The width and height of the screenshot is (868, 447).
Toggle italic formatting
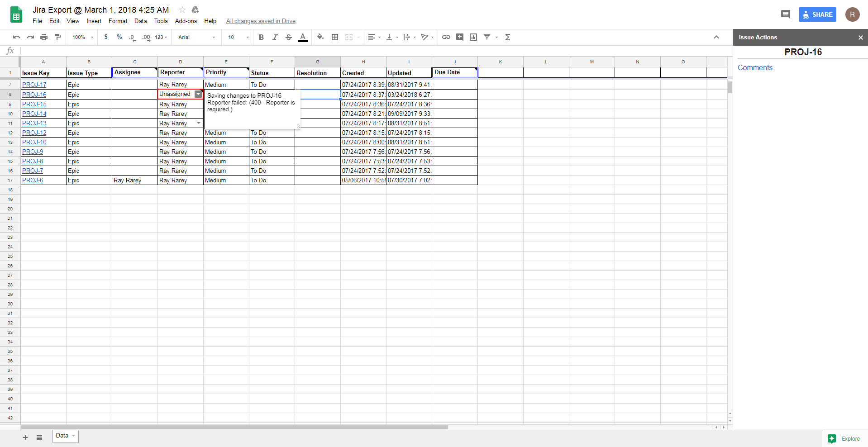(275, 37)
